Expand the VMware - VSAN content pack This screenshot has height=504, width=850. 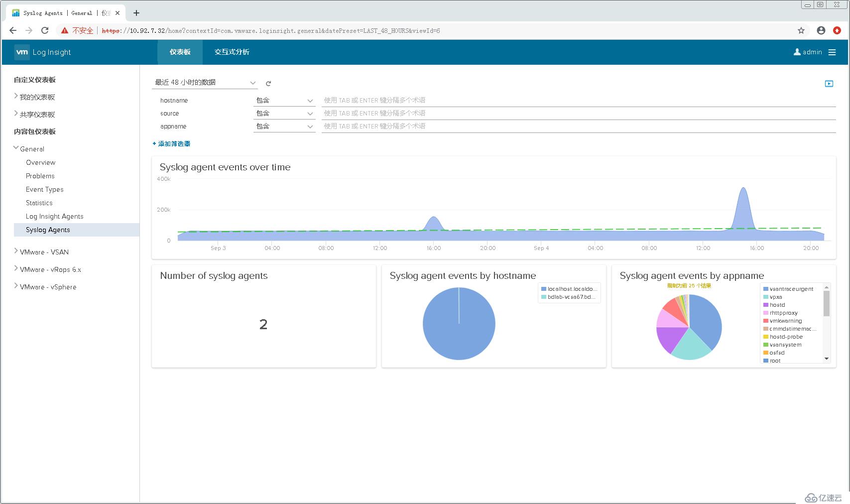pos(16,251)
